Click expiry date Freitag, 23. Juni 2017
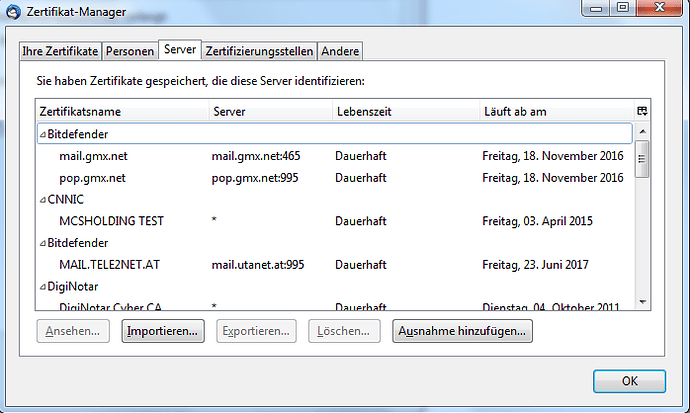Screen dimensions: 690x413 click(x=535, y=265)
